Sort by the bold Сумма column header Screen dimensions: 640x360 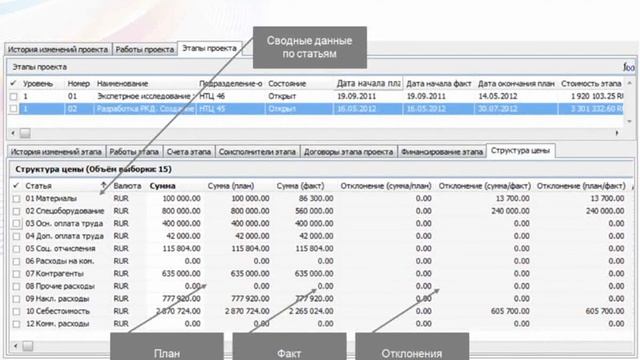pyautogui.click(x=162, y=186)
